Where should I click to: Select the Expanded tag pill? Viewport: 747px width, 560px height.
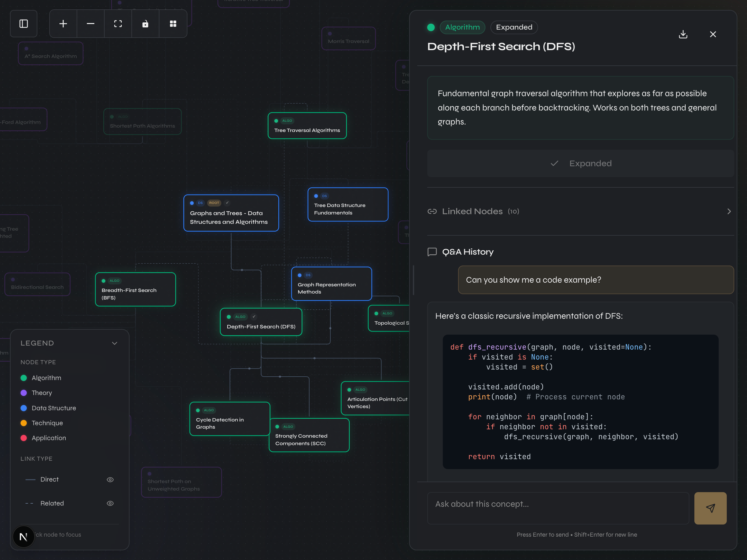pos(514,27)
